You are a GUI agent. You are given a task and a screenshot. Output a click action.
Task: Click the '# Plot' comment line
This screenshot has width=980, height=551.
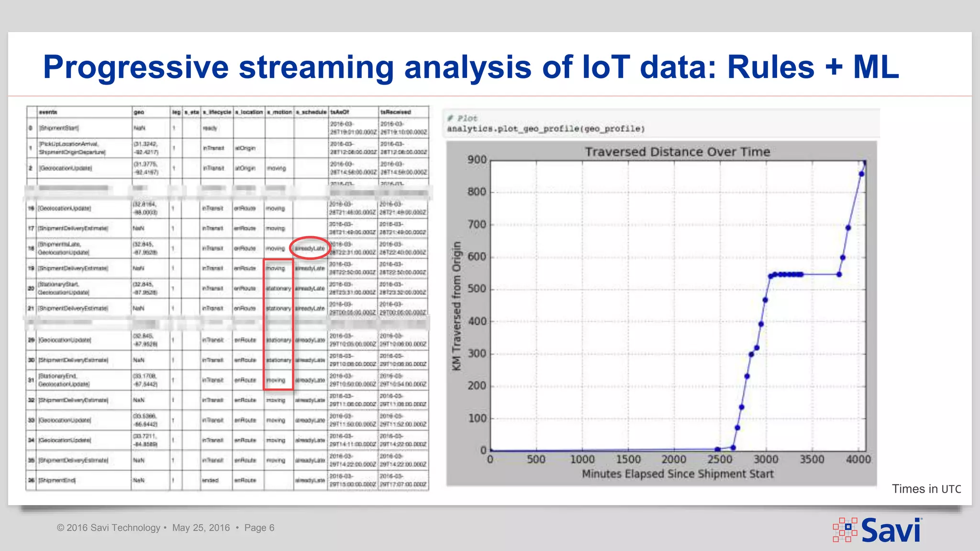[x=462, y=118]
